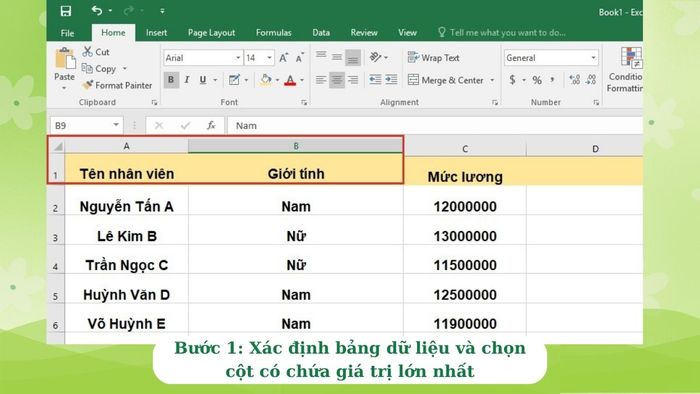
Task: Click the Increase Decimal icon
Action: (574, 80)
